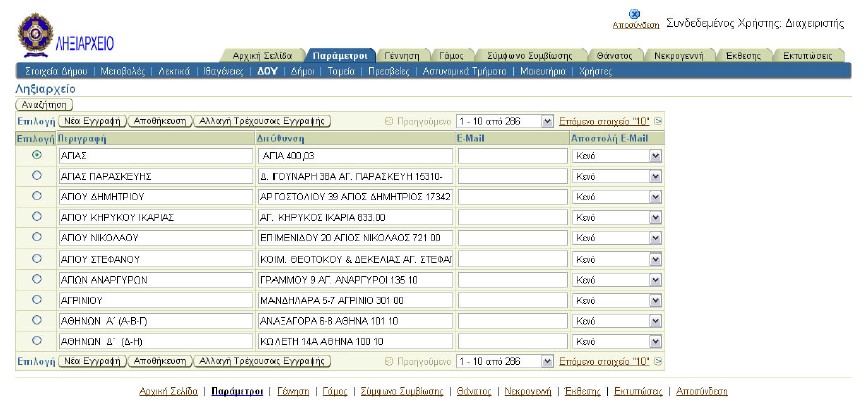Click the Αποσύνδεση logout icon at top

click(634, 14)
